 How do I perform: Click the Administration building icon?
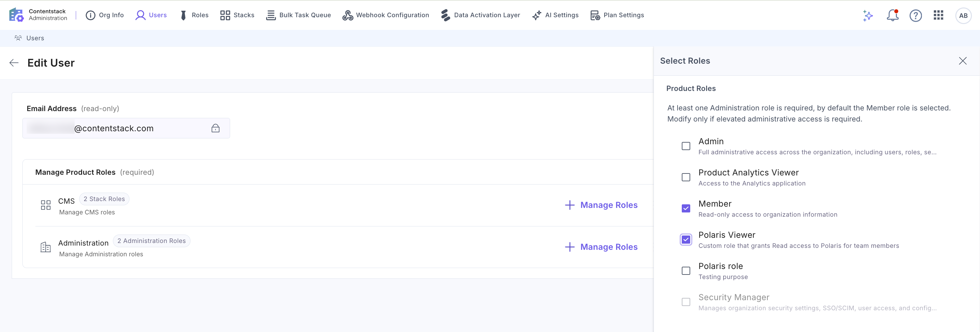[x=46, y=247]
